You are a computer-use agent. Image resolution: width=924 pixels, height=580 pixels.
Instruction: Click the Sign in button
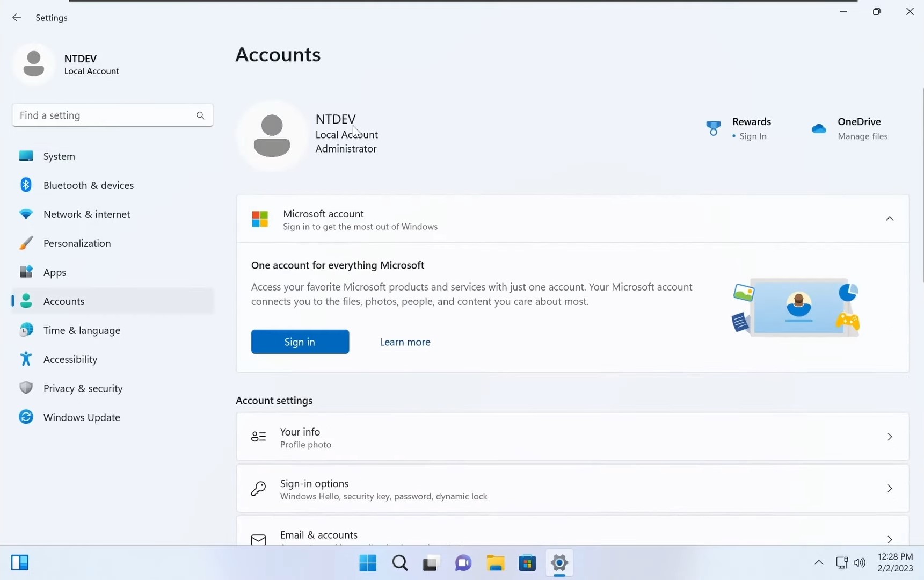(300, 342)
